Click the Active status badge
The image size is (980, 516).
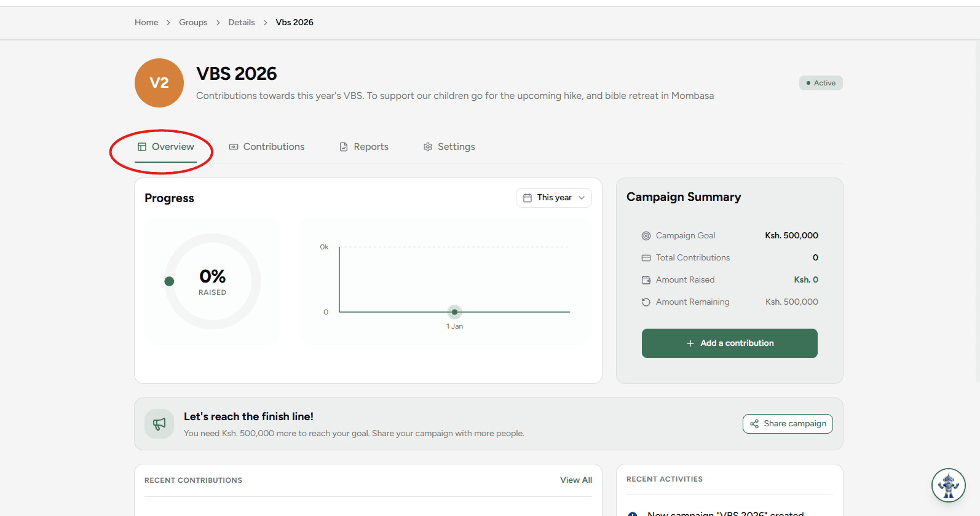821,83
